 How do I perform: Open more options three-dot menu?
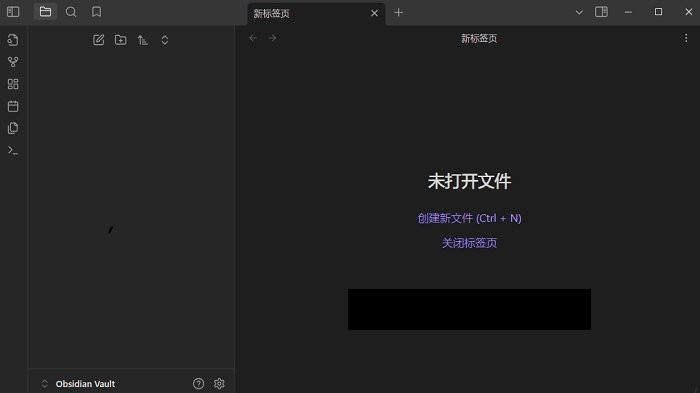click(686, 38)
